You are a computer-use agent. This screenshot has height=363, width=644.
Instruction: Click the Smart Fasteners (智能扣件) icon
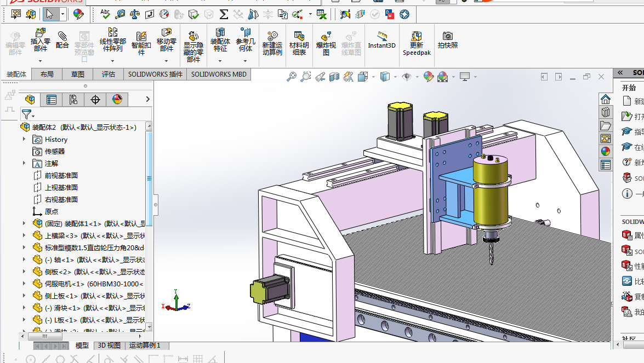coord(141,36)
